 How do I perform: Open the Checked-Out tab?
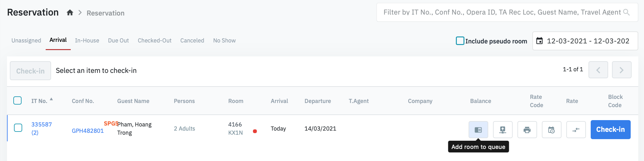click(154, 41)
